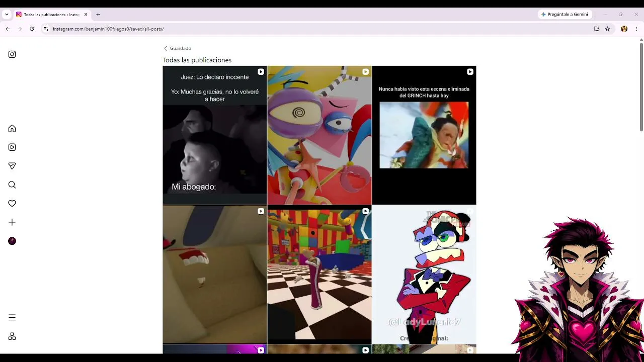Viewport: 644px width, 362px height.
Task: View notifications heart icon in sidebar
Action: [12, 204]
